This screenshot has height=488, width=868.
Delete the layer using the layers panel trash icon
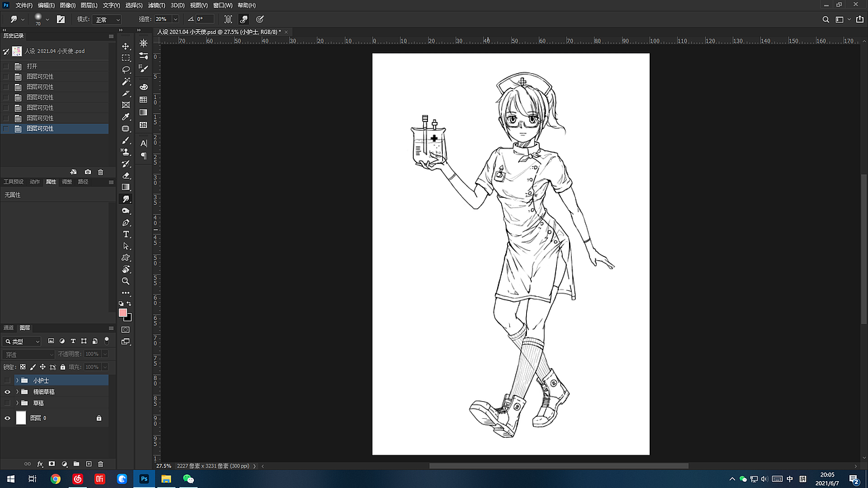pyautogui.click(x=100, y=464)
